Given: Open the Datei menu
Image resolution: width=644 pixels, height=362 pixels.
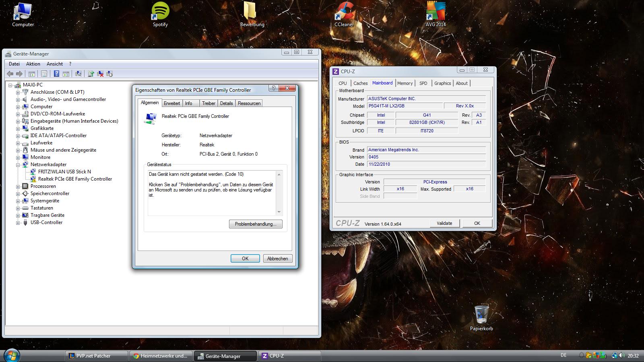Looking at the screenshot, I should (x=14, y=64).
